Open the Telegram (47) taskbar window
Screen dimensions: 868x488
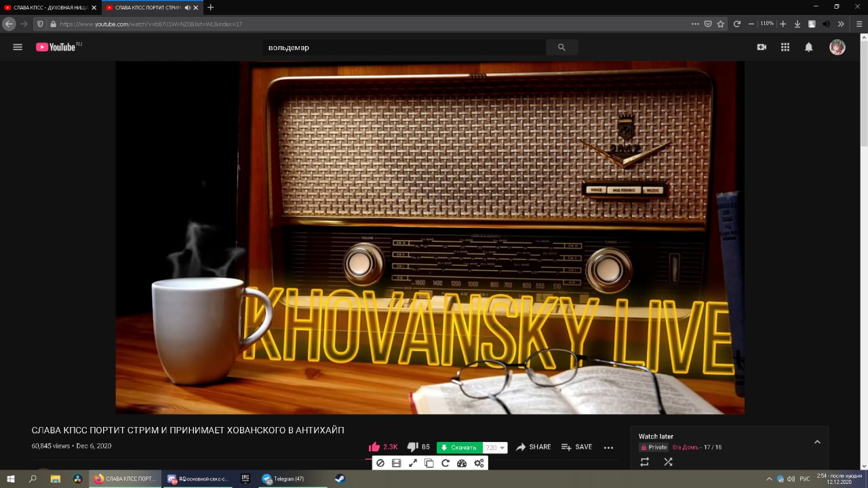click(293, 479)
